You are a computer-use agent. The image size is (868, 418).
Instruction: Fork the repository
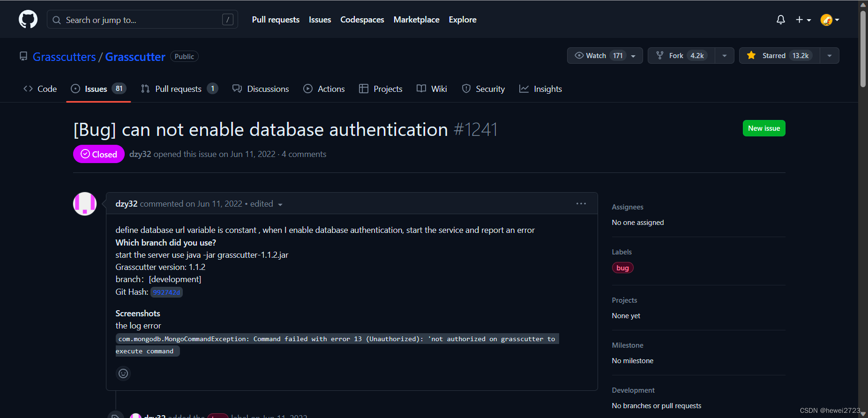(x=681, y=56)
